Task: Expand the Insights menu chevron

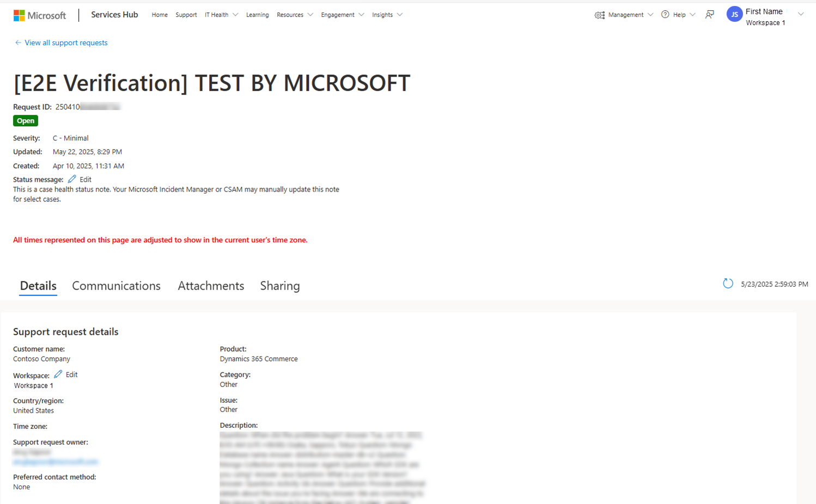Action: (x=399, y=15)
